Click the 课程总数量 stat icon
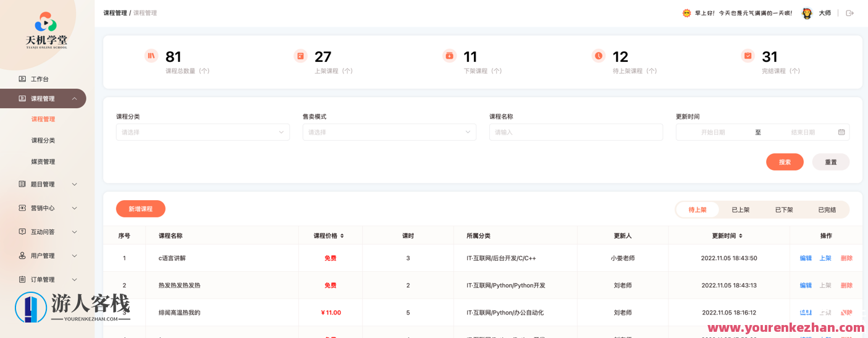Screen dimensions: 868x338 point(151,56)
